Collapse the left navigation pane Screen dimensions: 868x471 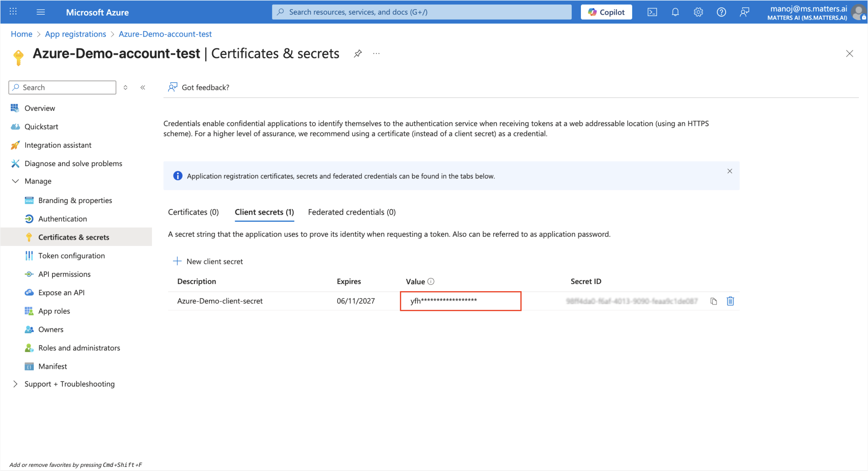(x=143, y=87)
